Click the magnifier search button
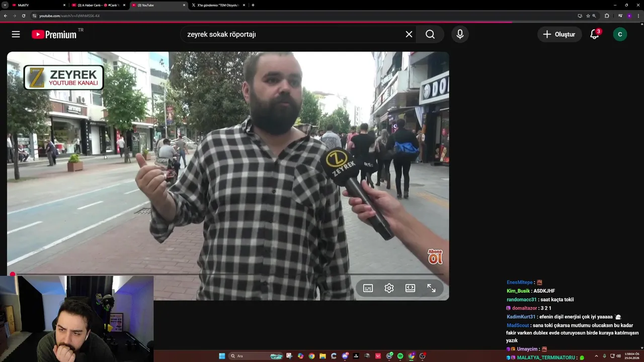644x362 pixels. 430,34
